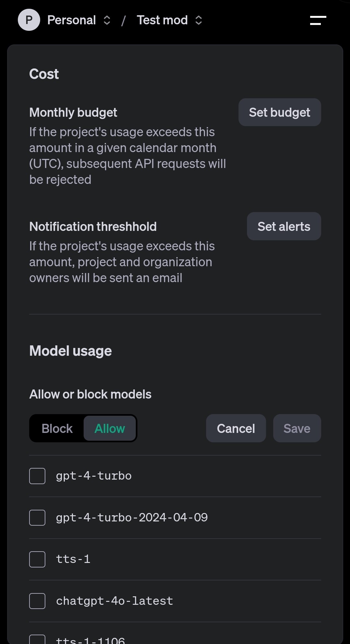Save the model allow list
Image resolution: width=350 pixels, height=644 pixels.
pyautogui.click(x=297, y=428)
